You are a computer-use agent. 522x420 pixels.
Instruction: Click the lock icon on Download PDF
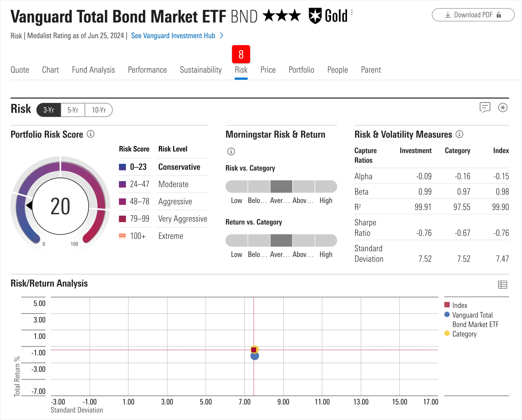tap(498, 15)
